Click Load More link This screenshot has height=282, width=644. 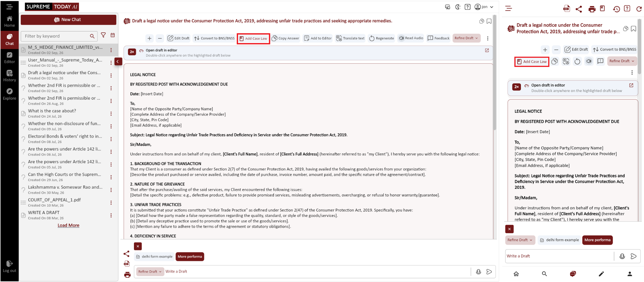point(69,225)
